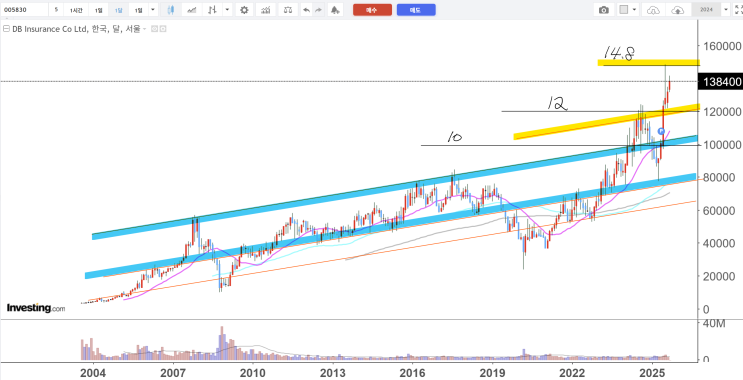Image resolution: width=743 pixels, height=380 pixels.
Task: Select the 10 text annotation
Action: [454, 137]
